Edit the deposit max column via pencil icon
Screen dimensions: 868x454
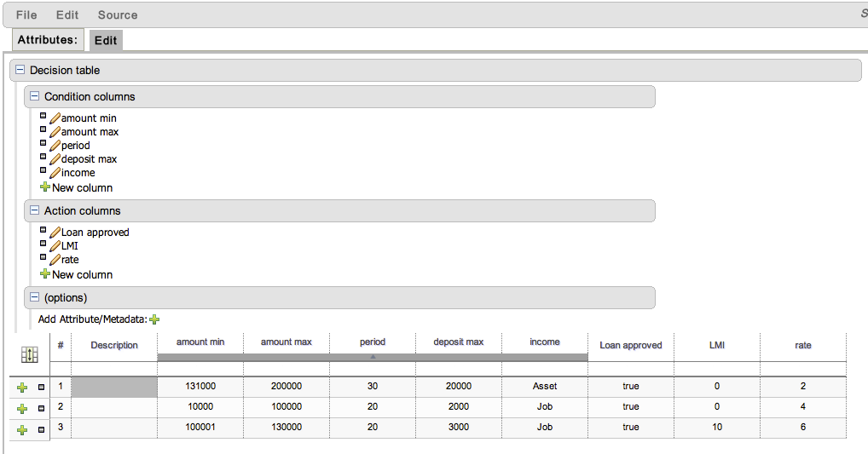pos(55,159)
